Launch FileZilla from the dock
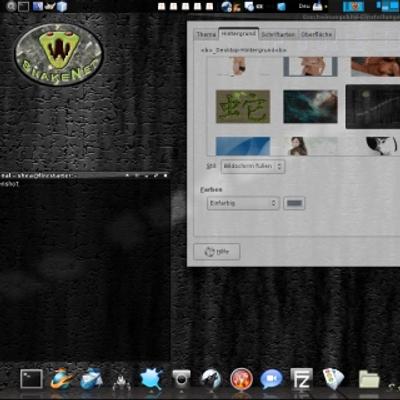The width and height of the screenshot is (400, 400). coord(301,379)
